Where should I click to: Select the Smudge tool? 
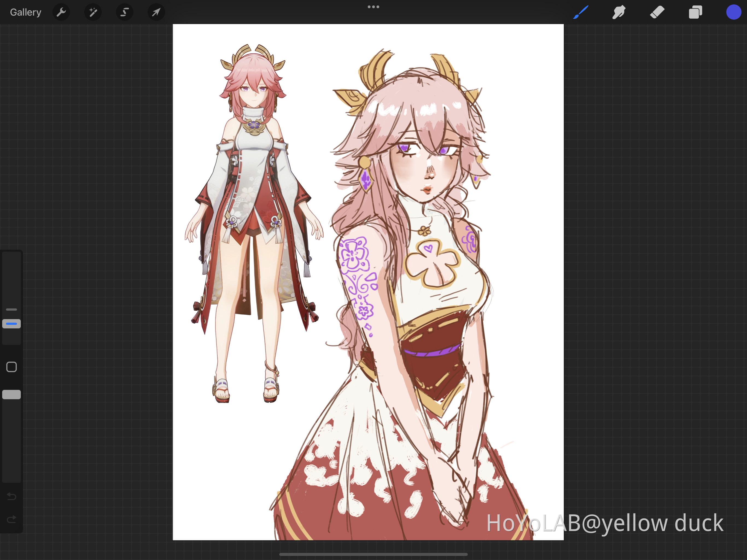(x=618, y=12)
